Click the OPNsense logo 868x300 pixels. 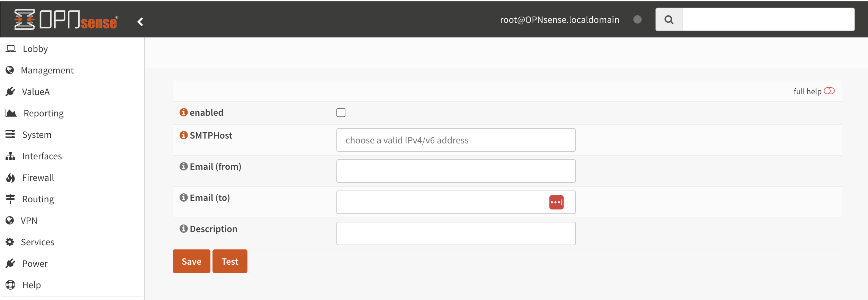click(66, 19)
